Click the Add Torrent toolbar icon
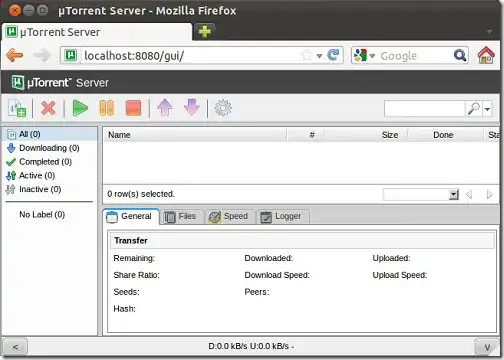The height and width of the screenshot is (360, 504). (17, 108)
